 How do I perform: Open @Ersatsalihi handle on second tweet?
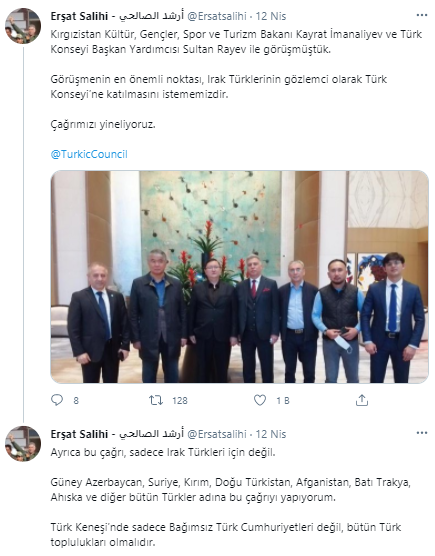(217, 434)
